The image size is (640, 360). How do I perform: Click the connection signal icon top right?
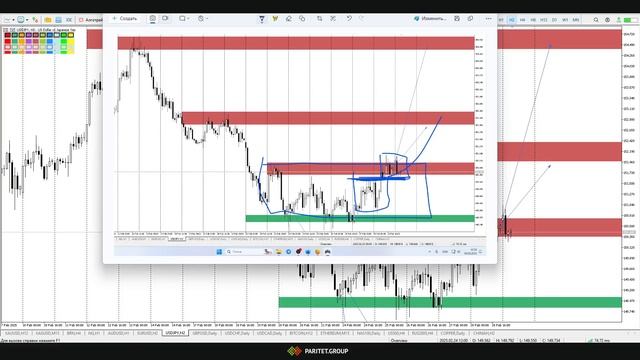tap(631, 20)
